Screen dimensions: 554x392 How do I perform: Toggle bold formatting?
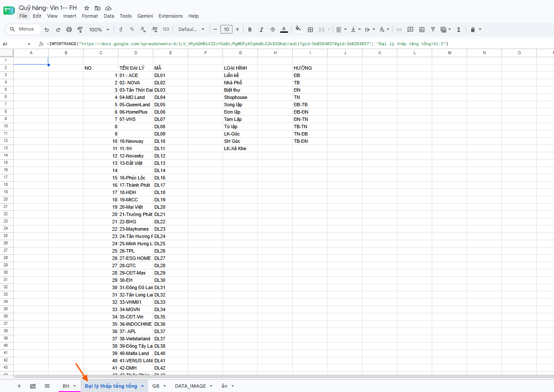coord(250,29)
